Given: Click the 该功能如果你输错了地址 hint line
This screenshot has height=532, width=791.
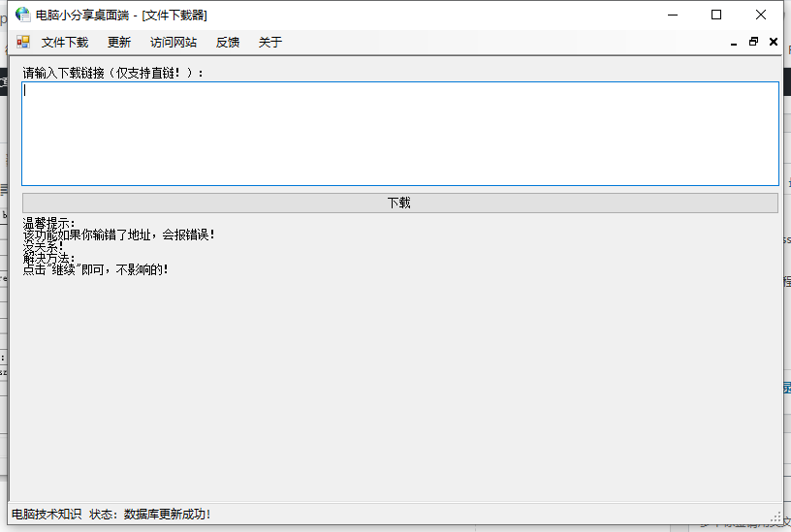Looking at the screenshot, I should click(x=119, y=235).
